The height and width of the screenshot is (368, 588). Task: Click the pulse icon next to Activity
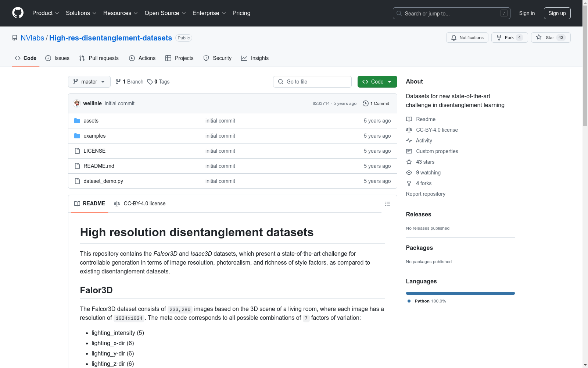409,141
